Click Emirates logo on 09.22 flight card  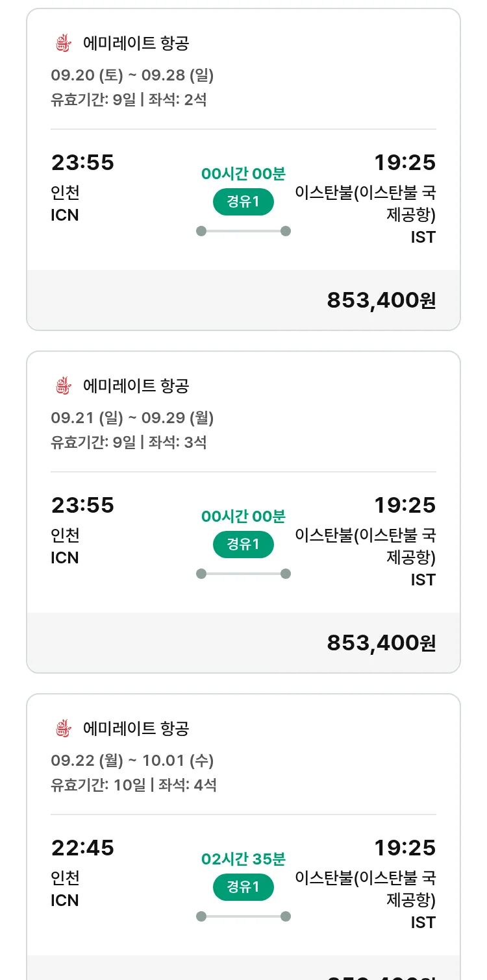63,729
